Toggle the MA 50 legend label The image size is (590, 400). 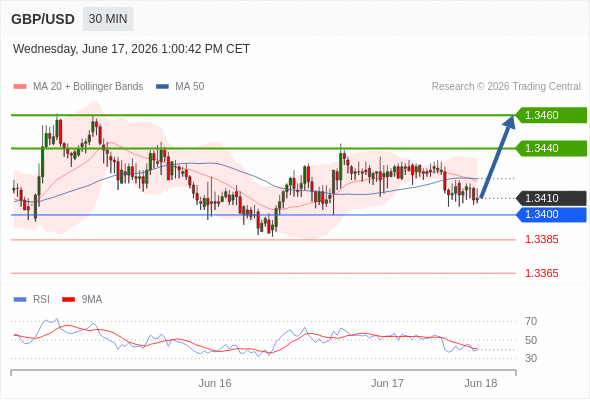(190, 87)
